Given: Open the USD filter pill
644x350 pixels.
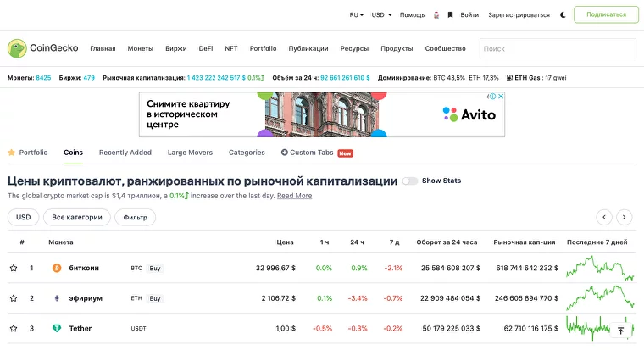Looking at the screenshot, I should [x=24, y=217].
